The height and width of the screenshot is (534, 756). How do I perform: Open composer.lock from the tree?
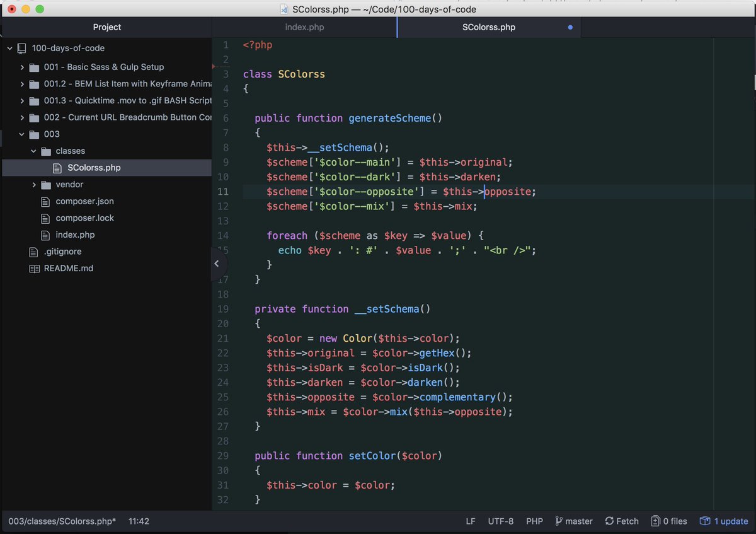(x=84, y=218)
